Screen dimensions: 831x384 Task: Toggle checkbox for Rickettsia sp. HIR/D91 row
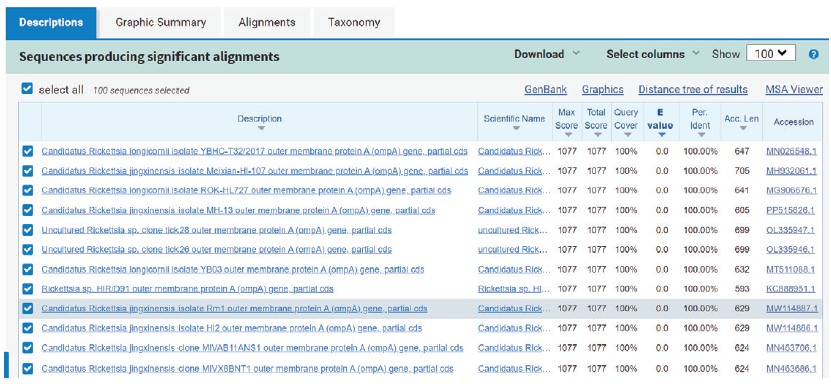(28, 289)
